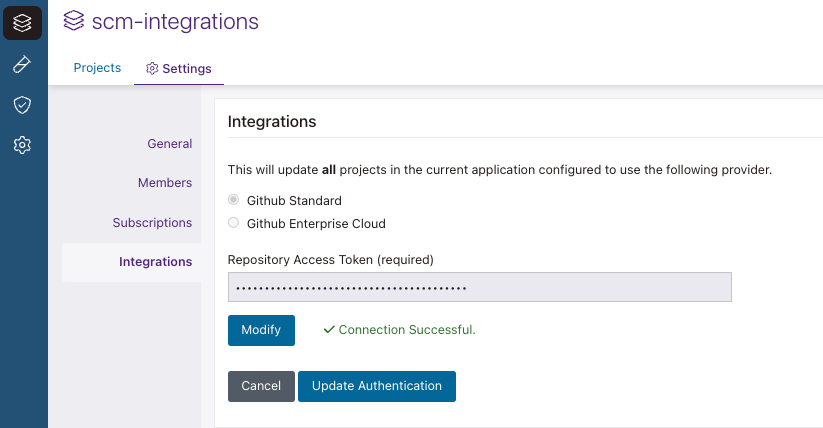823x428 pixels.
Task: Open the gear settings icon in sidebar
Action: [22, 145]
